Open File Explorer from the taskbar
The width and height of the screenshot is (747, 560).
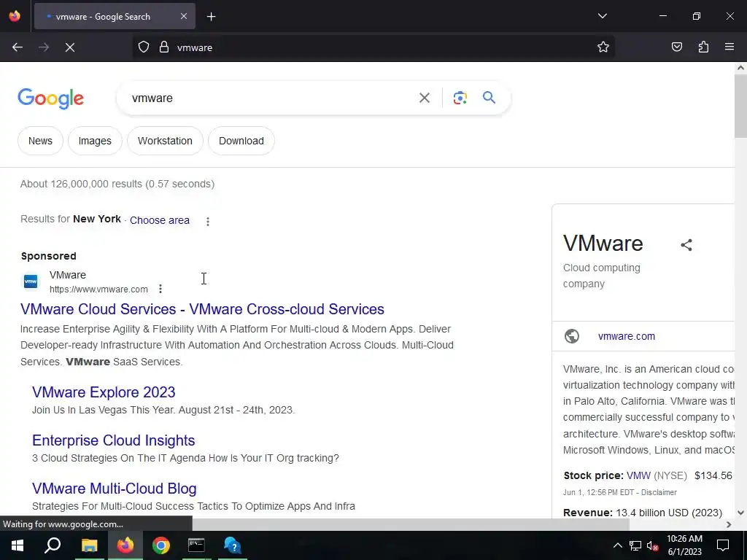click(x=89, y=545)
